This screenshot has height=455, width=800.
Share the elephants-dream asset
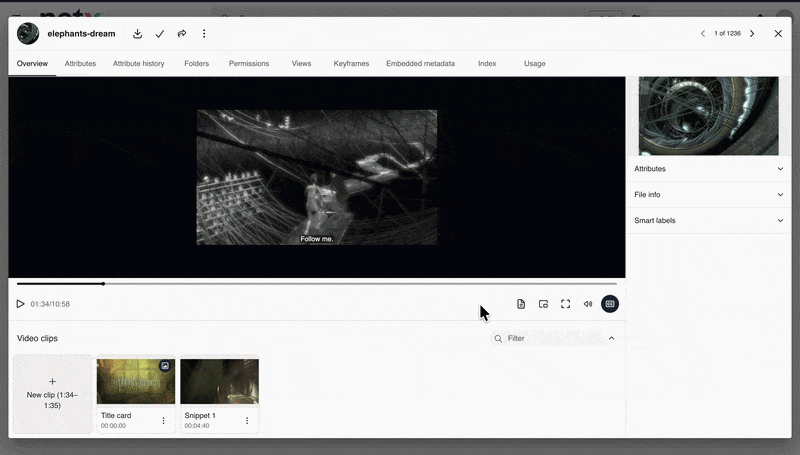182,34
